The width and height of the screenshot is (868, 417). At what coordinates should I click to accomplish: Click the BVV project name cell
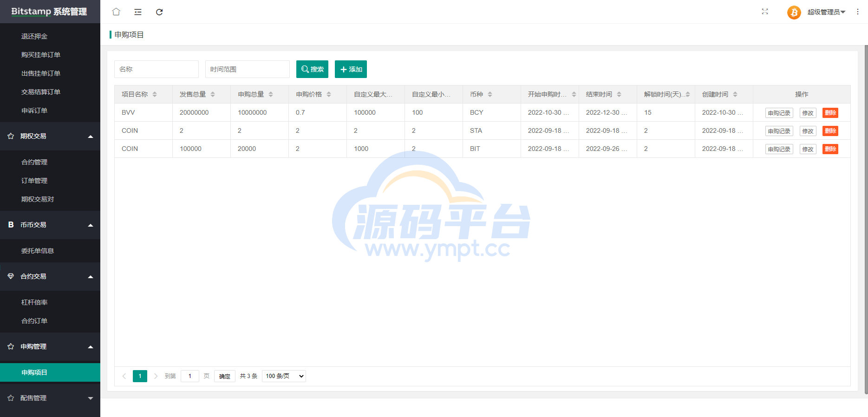(x=144, y=112)
